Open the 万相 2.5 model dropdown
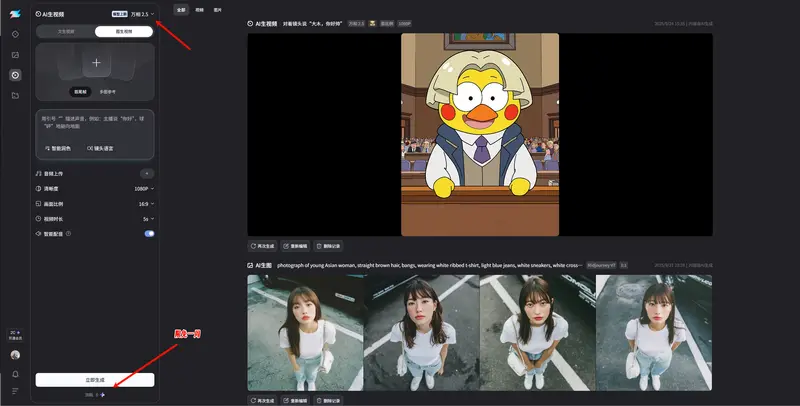 click(142, 14)
